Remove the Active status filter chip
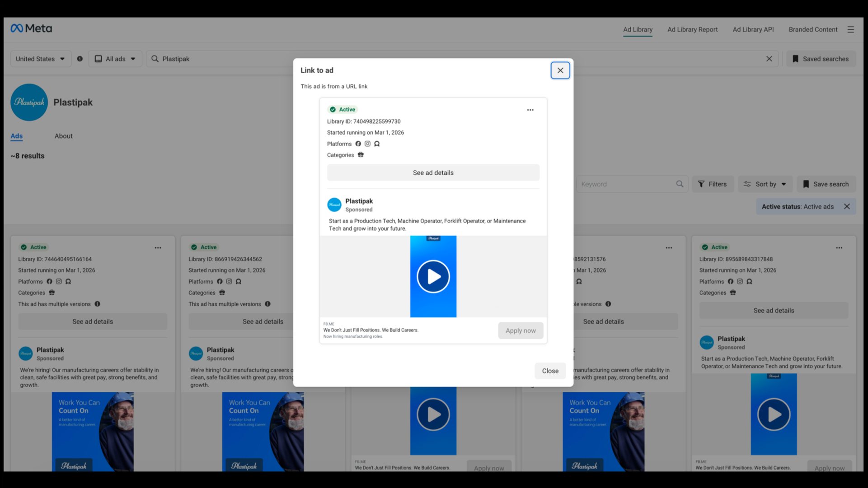Screen dimensions: 868x488 (847, 206)
